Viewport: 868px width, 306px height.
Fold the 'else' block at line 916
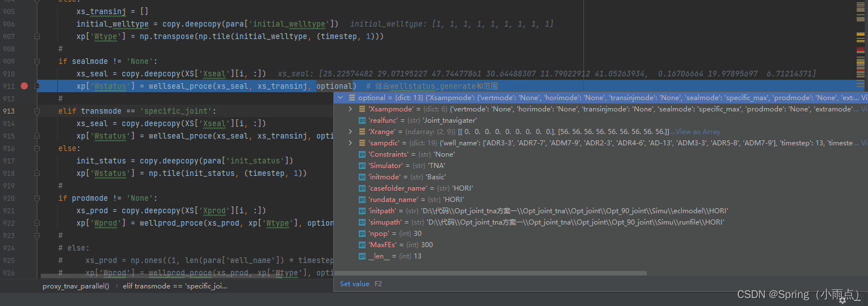pos(37,148)
